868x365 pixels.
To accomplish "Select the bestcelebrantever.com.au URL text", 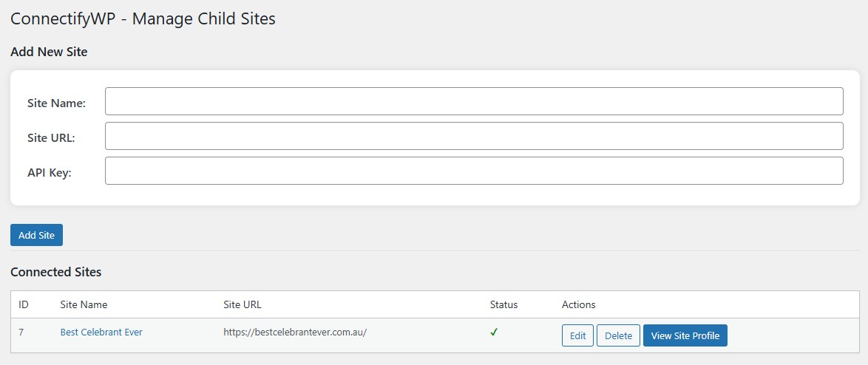I will coord(295,332).
